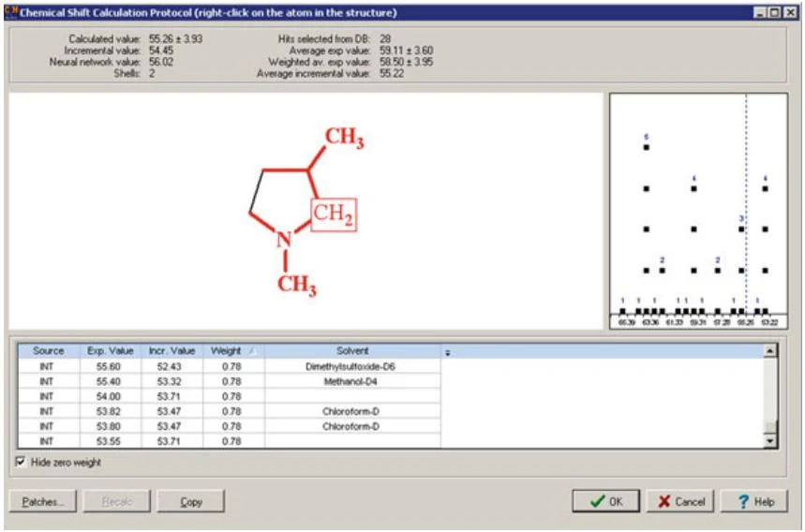This screenshot has width=805, height=532.
Task: Click the Weighted av. exp value 58.50 ± 3.95
Action: pos(406,62)
